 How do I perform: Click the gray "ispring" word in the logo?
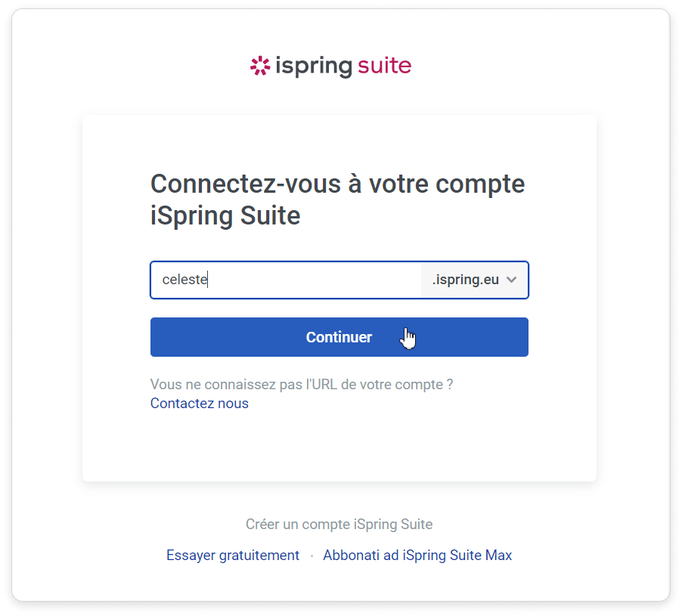point(313,67)
